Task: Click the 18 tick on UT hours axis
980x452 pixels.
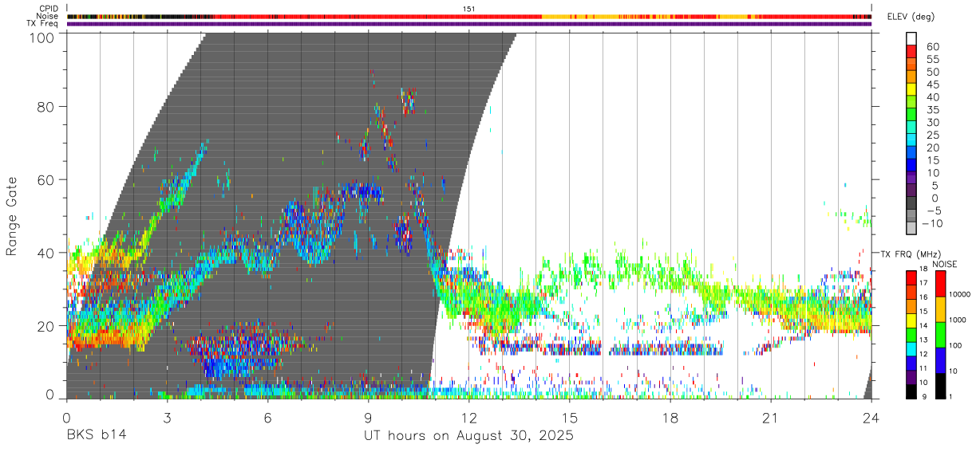Action: pyautogui.click(x=670, y=418)
